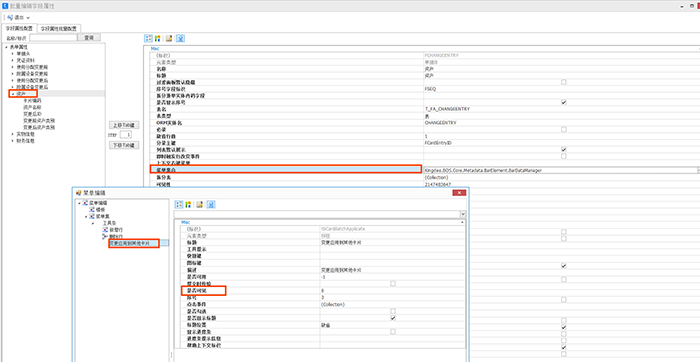Click the last highlighted icon in menu editor toolbar
700x362 pixels.
211,204
